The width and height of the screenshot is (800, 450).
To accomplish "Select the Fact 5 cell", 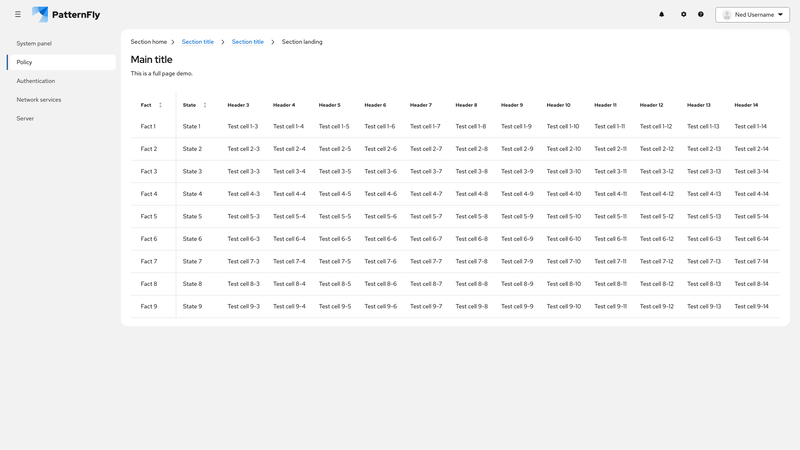I will tap(148, 216).
